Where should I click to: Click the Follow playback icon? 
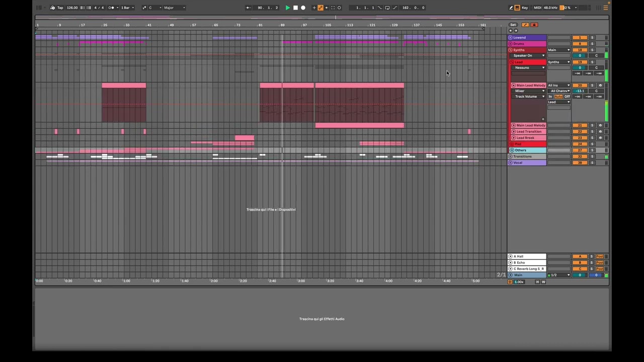[x=248, y=8]
